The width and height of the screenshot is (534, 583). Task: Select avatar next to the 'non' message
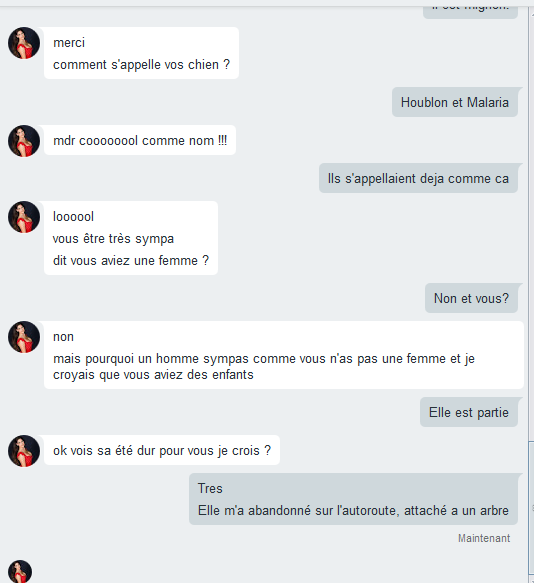(24, 337)
